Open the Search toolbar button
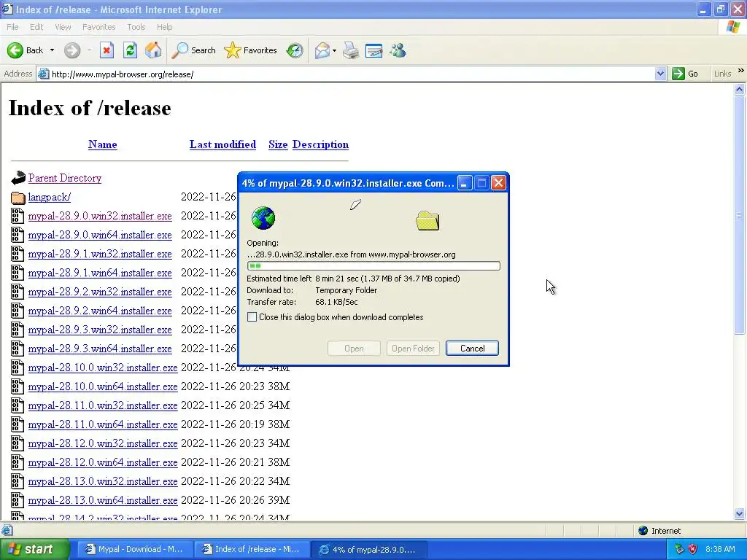Viewport: 747px width, 560px height. point(193,50)
